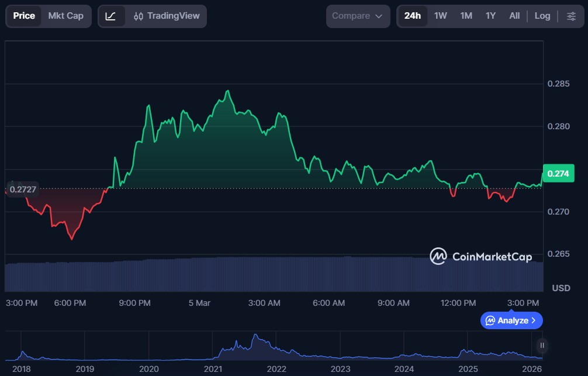This screenshot has width=588, height=376.
Task: Switch chart to Mkt Cap view
Action: tap(65, 16)
